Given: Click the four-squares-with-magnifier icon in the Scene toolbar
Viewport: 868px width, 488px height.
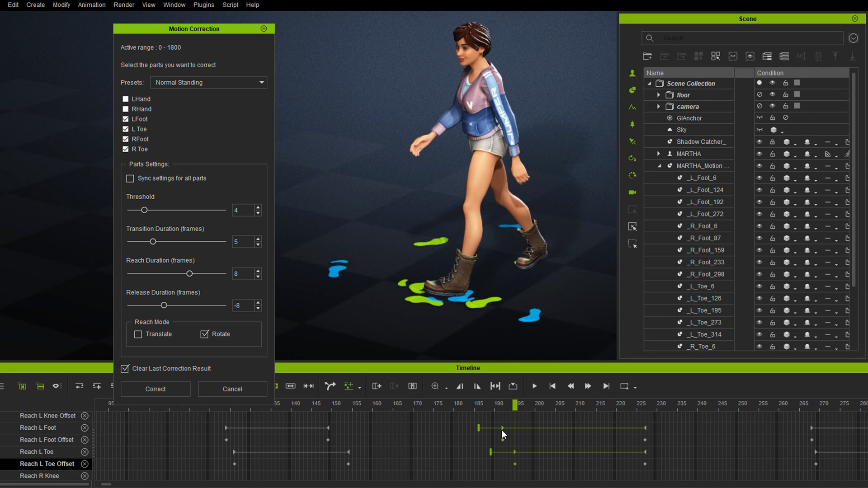Looking at the screenshot, I should click(716, 56).
